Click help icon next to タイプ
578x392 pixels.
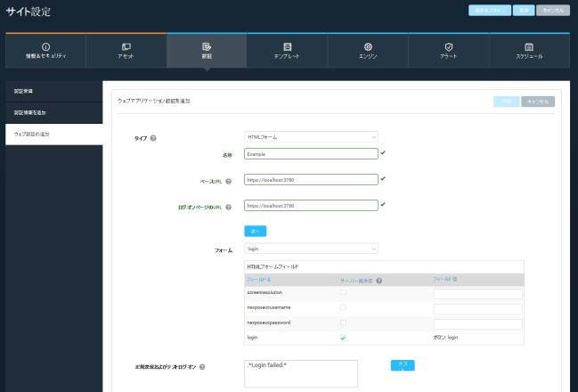tap(153, 137)
